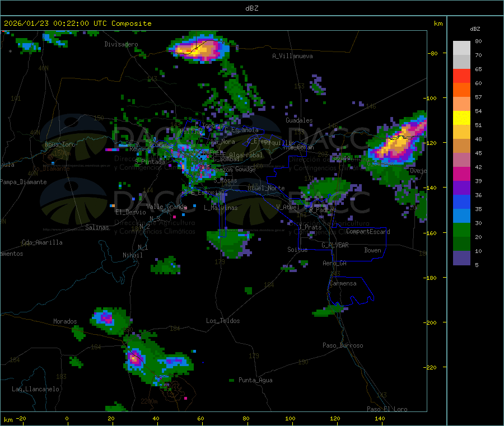
Task: Click the Lag_Llancanelo label
Action: [x=36, y=388]
